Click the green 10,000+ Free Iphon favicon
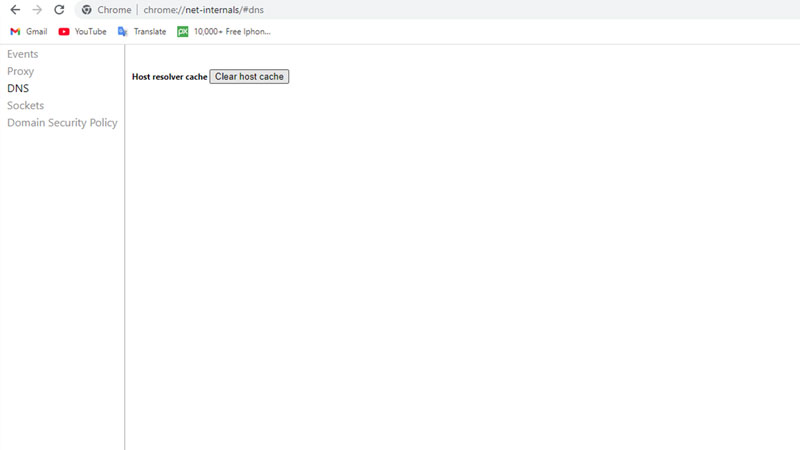 point(183,32)
